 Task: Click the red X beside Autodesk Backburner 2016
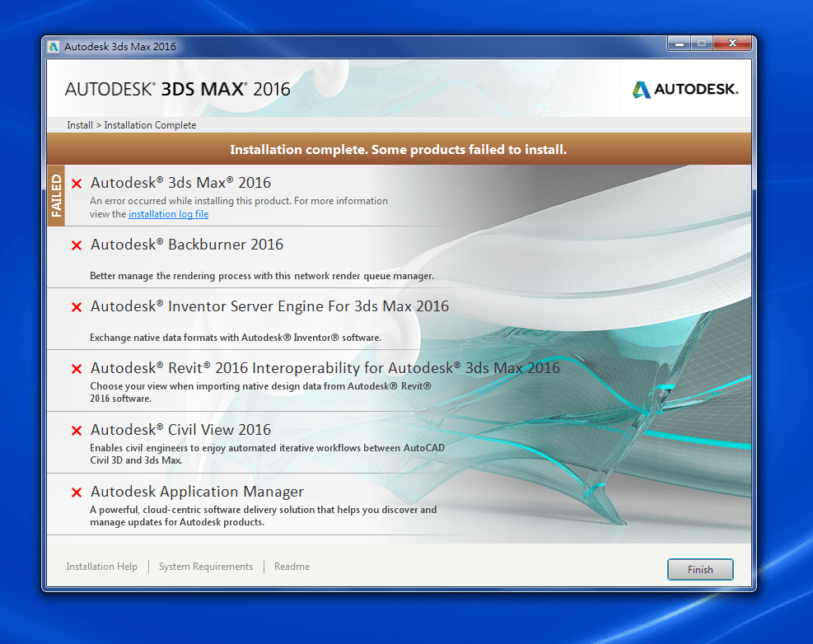(x=77, y=245)
